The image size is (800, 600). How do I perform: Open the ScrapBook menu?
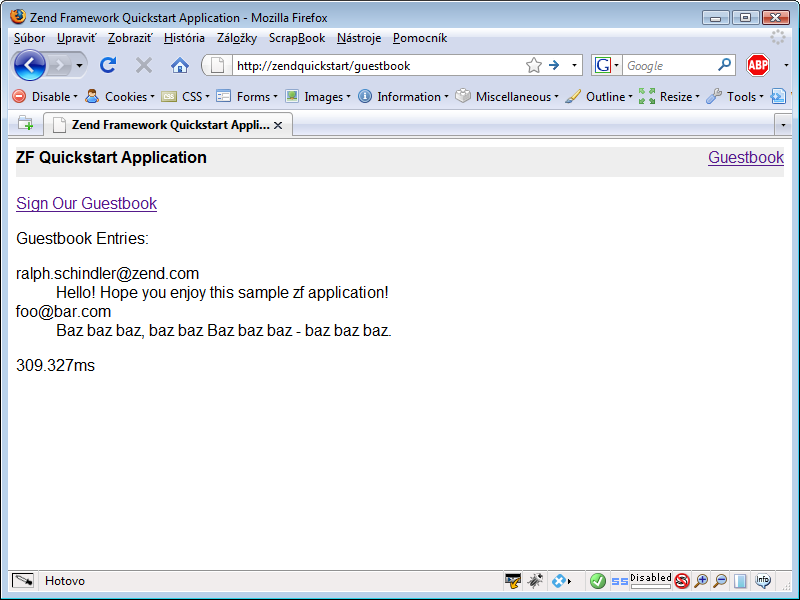click(297, 38)
